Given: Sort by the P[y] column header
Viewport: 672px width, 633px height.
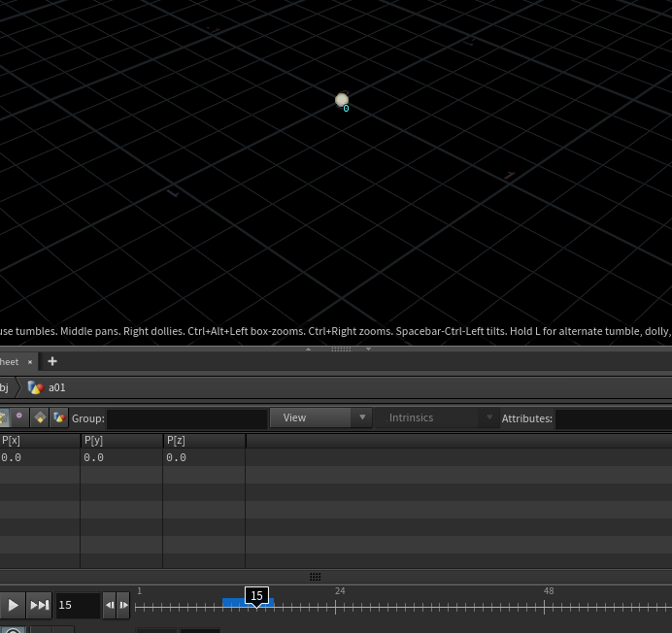Looking at the screenshot, I should click(x=121, y=441).
